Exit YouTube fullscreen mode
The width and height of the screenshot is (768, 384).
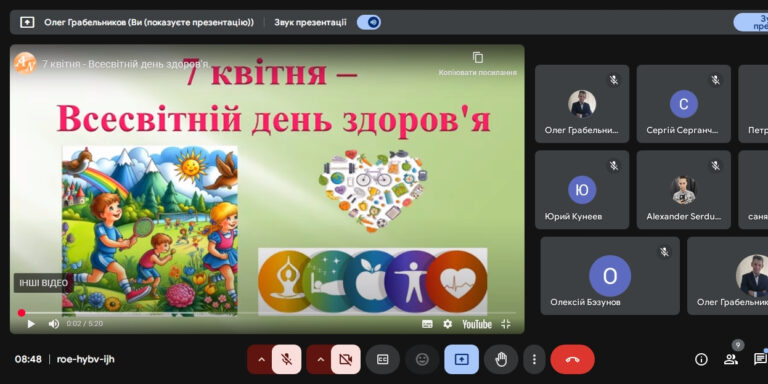506,324
